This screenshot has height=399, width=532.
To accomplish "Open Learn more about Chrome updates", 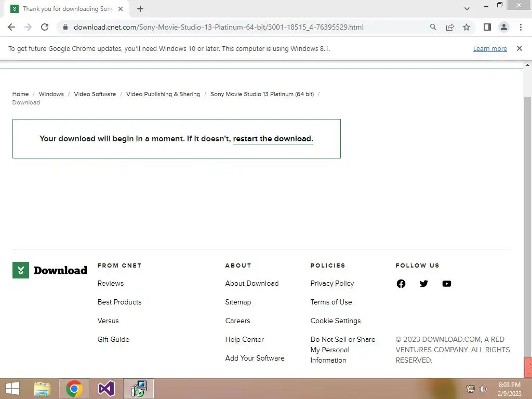I will pyautogui.click(x=490, y=48).
